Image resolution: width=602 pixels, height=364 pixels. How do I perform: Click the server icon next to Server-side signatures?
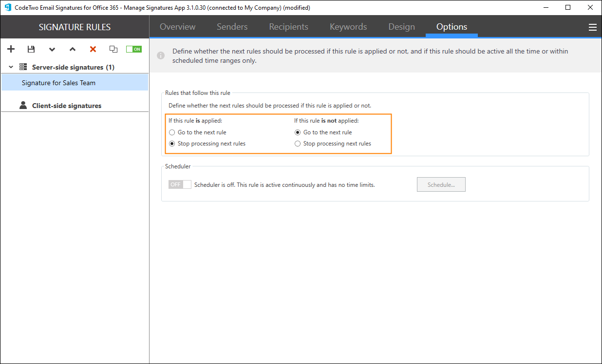point(23,67)
